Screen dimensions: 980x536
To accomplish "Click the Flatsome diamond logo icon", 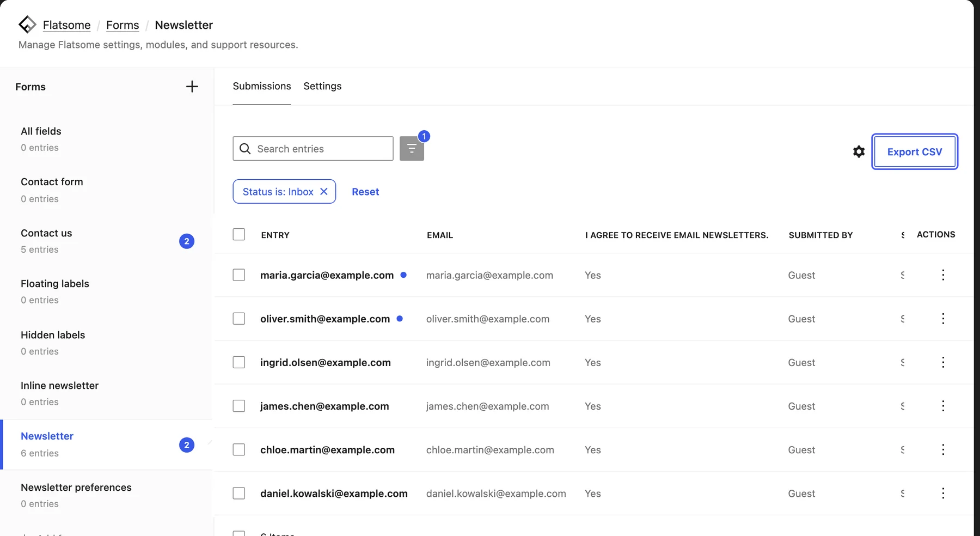I will [x=27, y=25].
